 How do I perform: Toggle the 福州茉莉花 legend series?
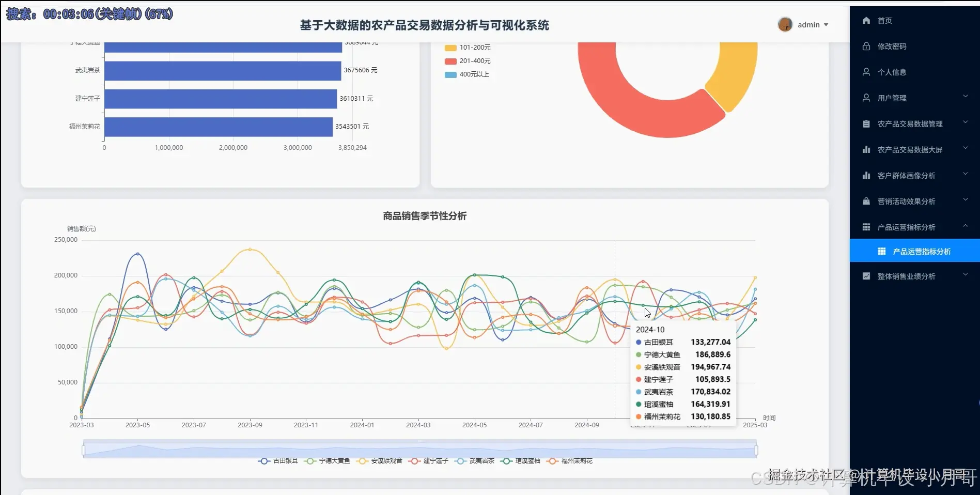tap(569, 461)
